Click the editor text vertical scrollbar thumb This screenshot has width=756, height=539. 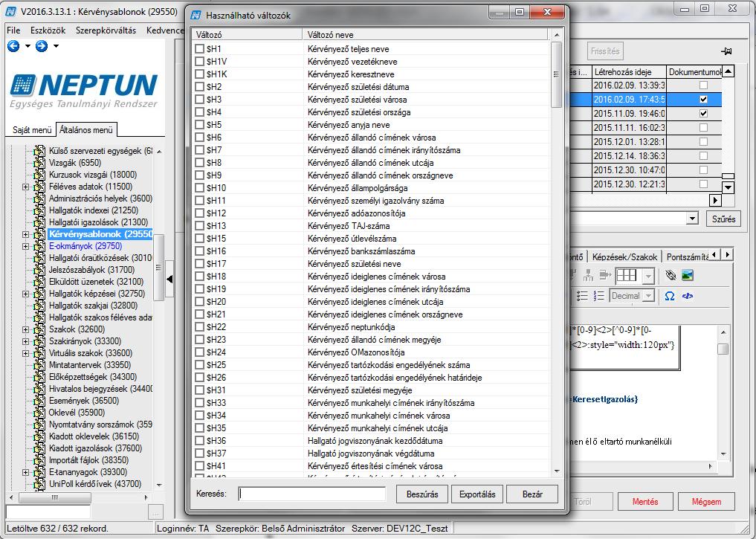pyautogui.click(x=723, y=349)
